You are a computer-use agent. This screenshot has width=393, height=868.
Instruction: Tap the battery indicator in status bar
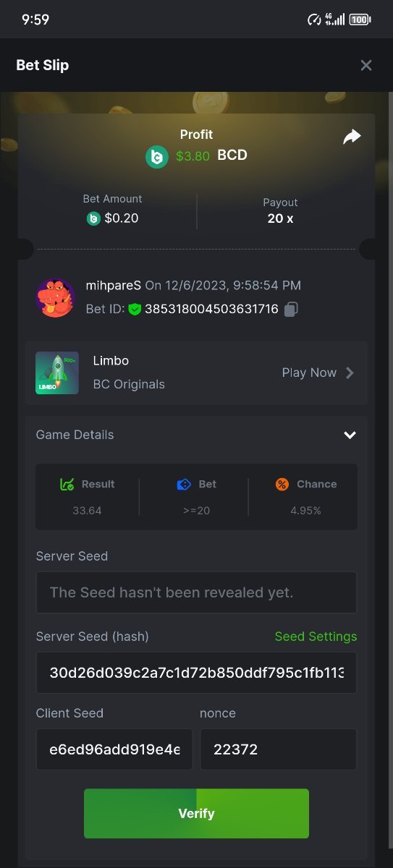click(360, 20)
